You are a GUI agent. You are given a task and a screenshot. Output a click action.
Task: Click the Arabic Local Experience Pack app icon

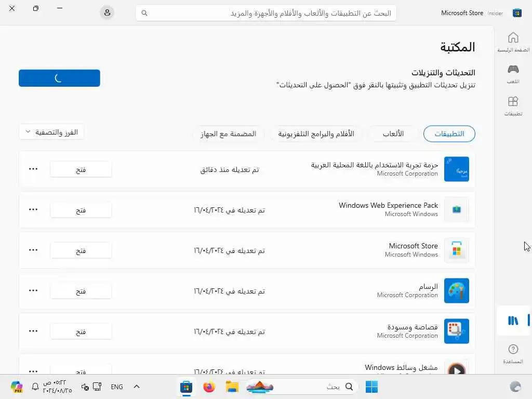(x=457, y=169)
